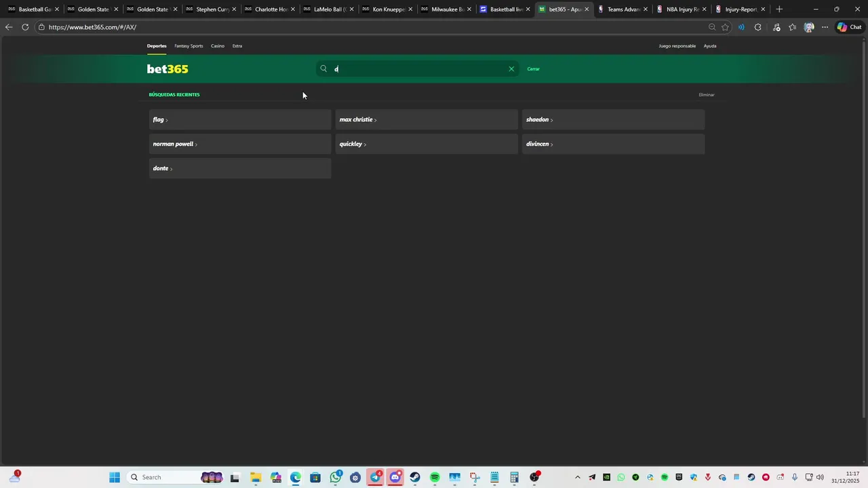Screen dimensions: 868x488
Task: Open the Casino tab
Action: point(218,46)
